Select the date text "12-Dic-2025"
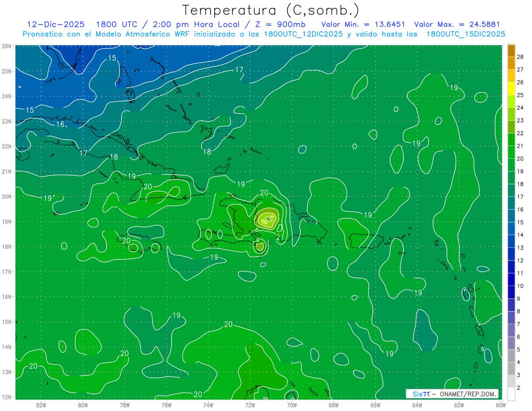 [x=56, y=24]
